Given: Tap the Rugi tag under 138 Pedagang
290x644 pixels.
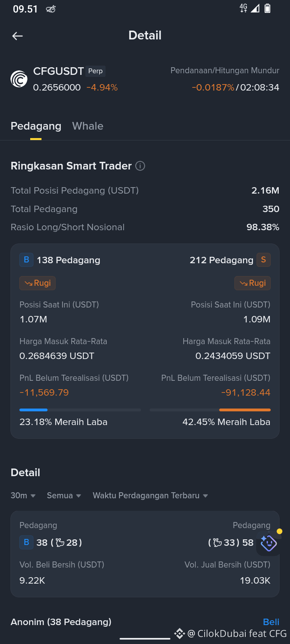Looking at the screenshot, I should coord(37,283).
